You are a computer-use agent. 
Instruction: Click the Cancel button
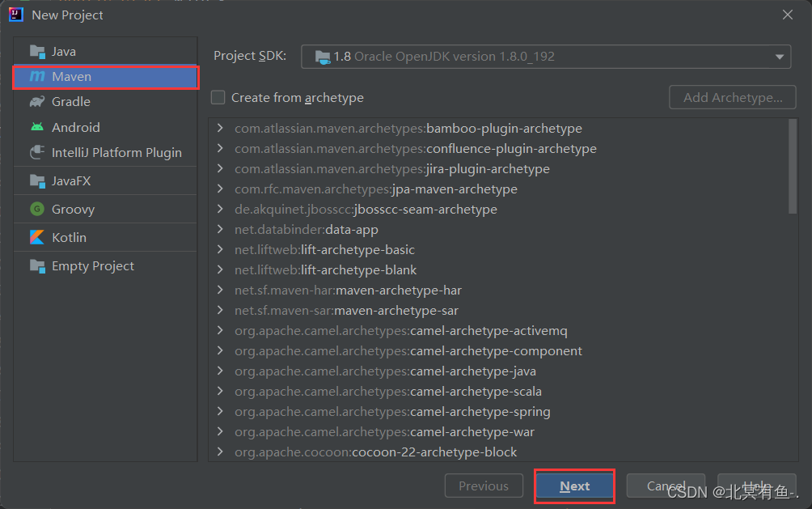[666, 486]
